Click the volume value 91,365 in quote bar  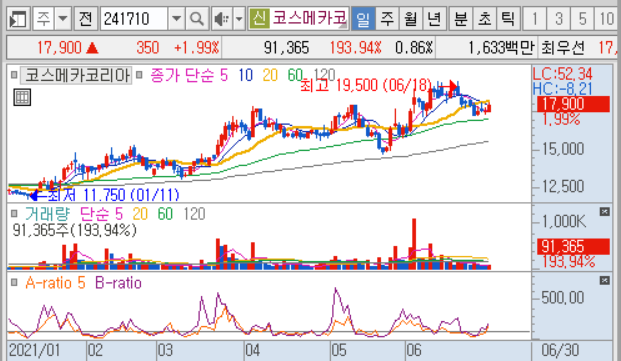(286, 48)
